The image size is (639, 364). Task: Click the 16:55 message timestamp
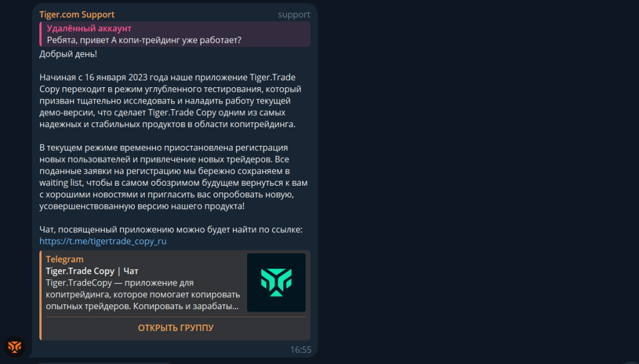(x=301, y=350)
